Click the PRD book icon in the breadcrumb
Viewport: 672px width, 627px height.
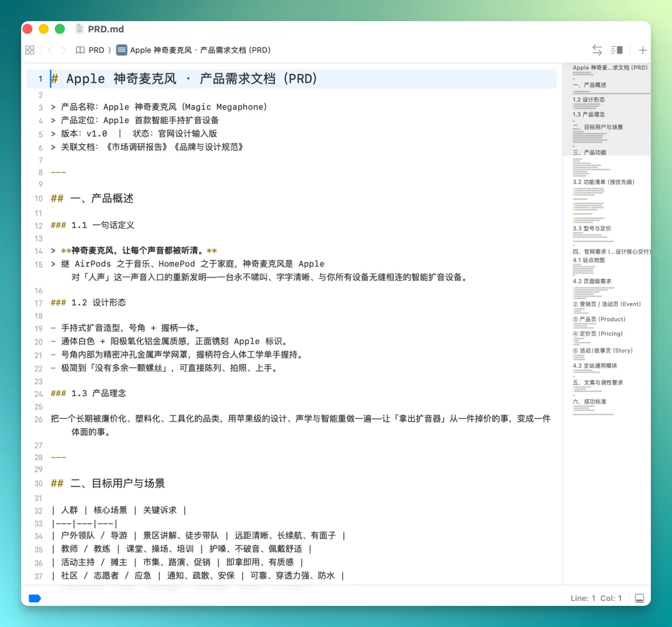tap(80, 50)
